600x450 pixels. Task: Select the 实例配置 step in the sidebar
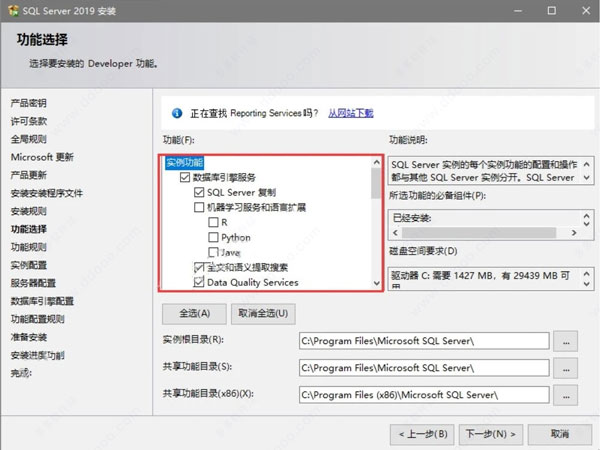pos(29,265)
